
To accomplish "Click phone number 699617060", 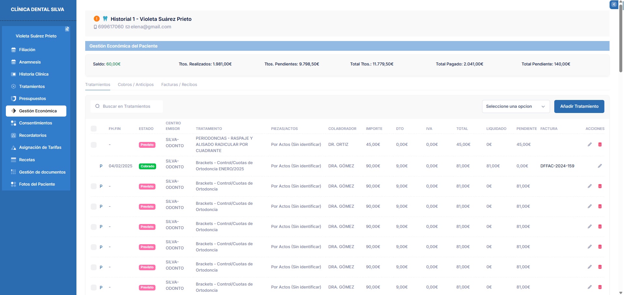I will pyautogui.click(x=111, y=27).
